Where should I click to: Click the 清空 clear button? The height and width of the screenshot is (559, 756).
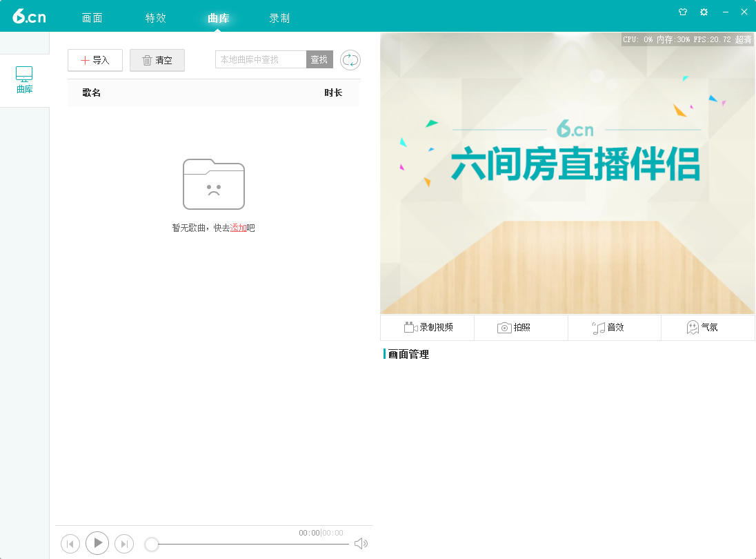click(157, 60)
